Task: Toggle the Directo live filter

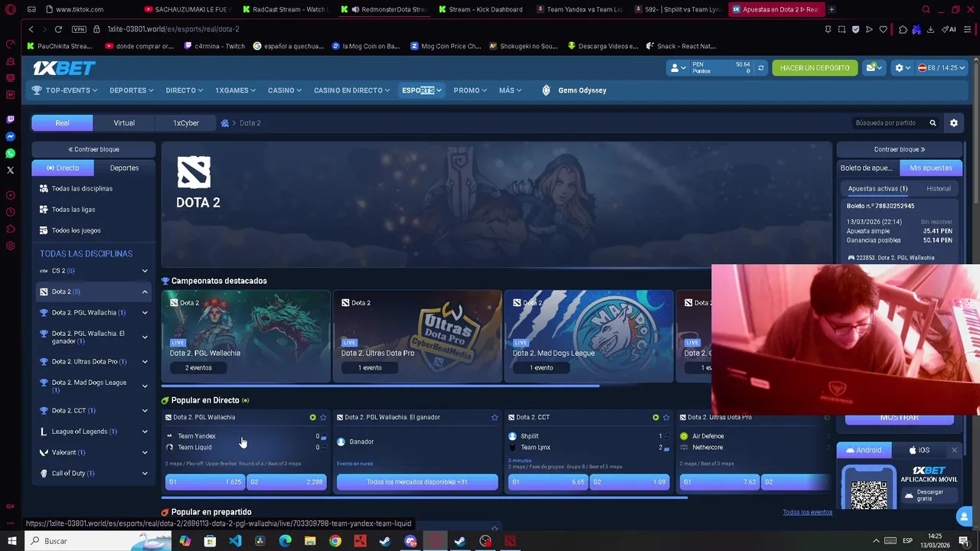Action: (63, 168)
